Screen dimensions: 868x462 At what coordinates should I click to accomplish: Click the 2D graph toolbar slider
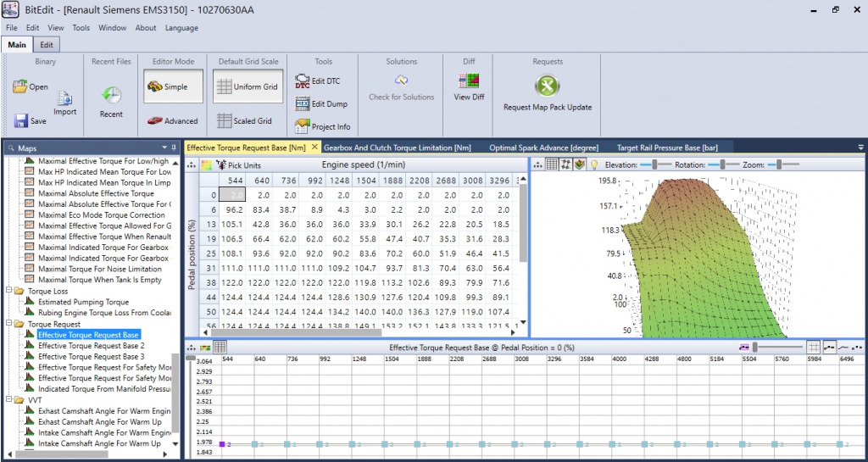[777, 347]
